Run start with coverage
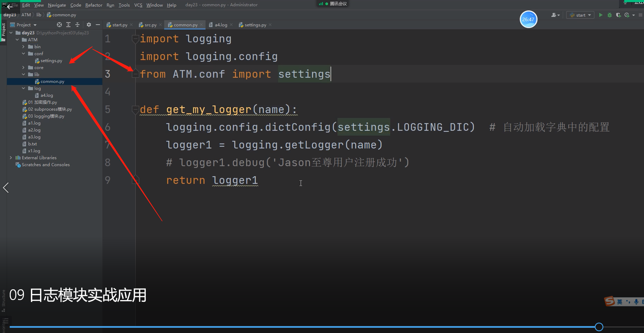 (618, 15)
